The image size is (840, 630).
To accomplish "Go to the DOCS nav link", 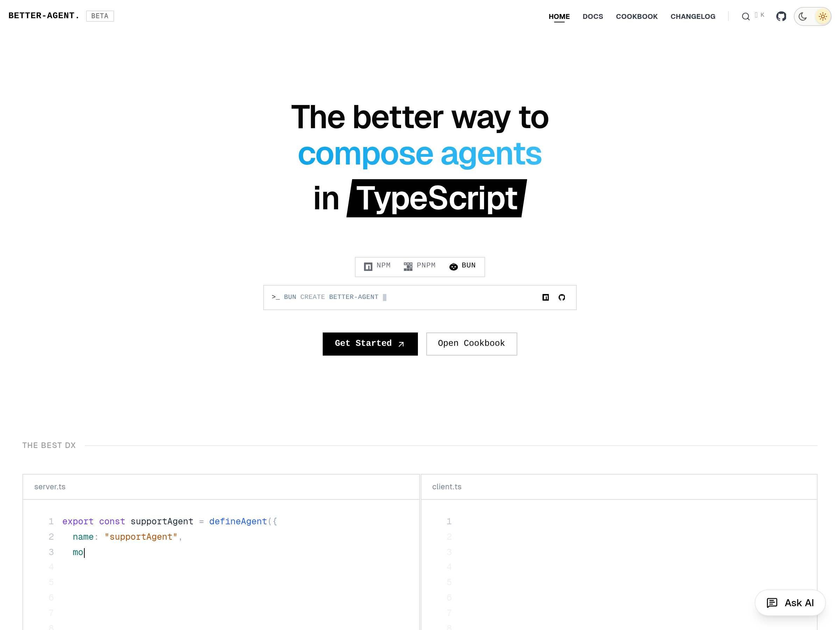I will click(593, 16).
